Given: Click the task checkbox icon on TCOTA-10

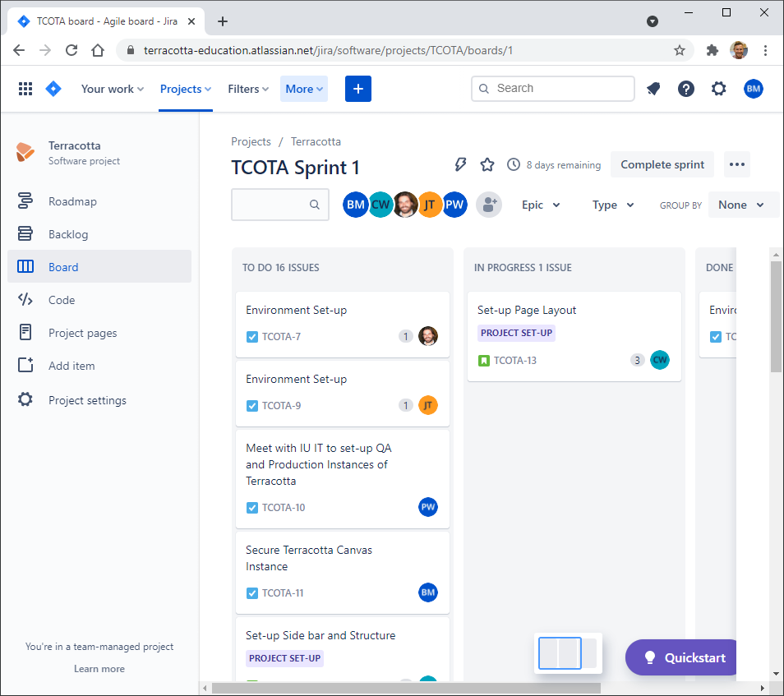Looking at the screenshot, I should click(x=252, y=508).
